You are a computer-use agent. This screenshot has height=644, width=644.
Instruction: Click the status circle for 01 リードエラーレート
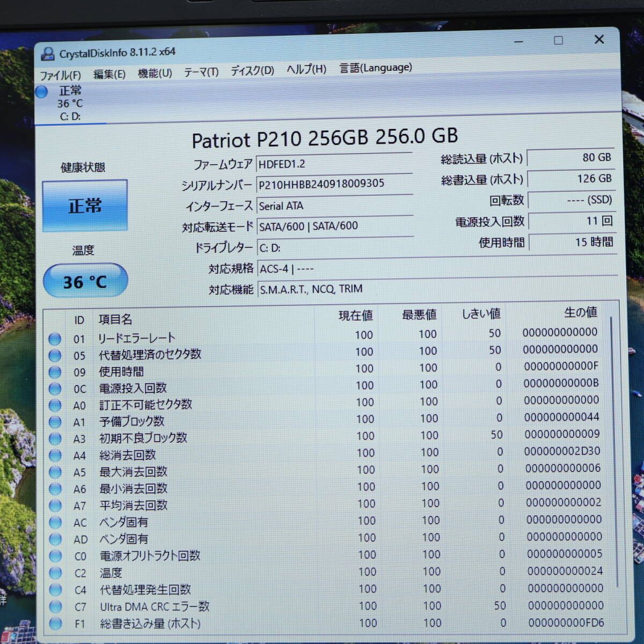[x=54, y=339]
